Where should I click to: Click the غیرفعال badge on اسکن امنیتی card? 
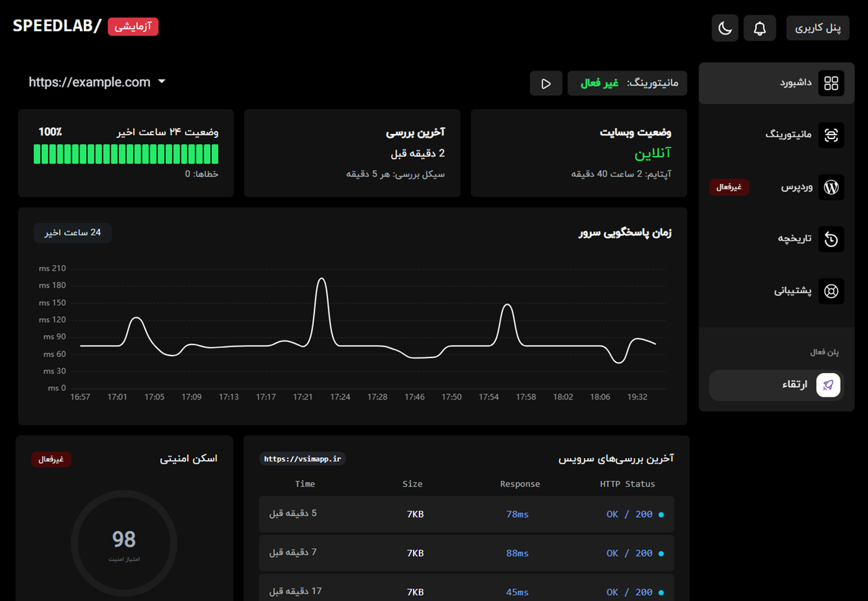pos(51,459)
